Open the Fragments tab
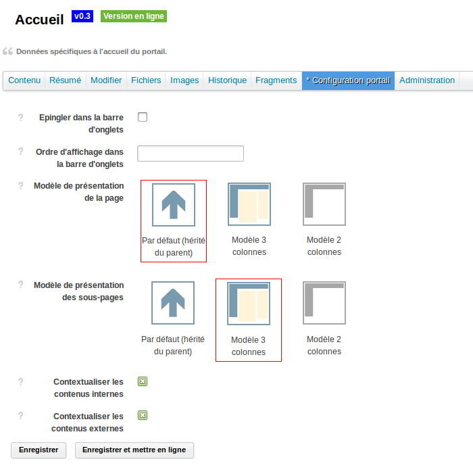 click(x=276, y=80)
